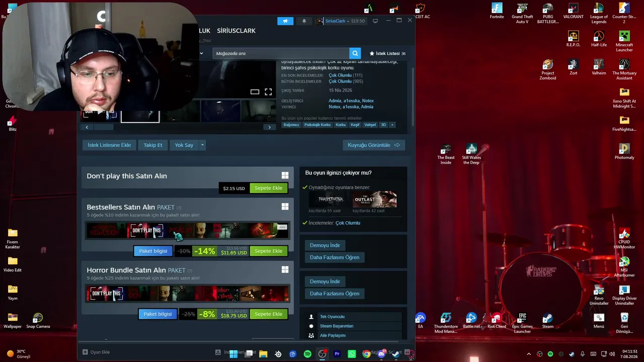
Task: Select Half-Life desktop icon
Action: click(x=599, y=39)
